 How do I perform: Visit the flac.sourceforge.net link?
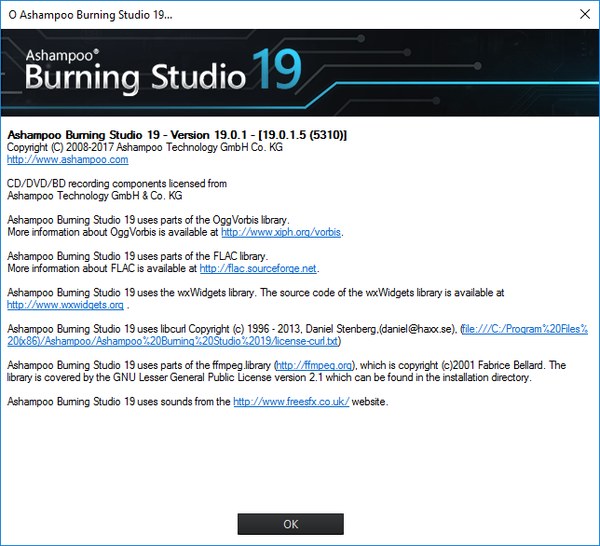(258, 268)
